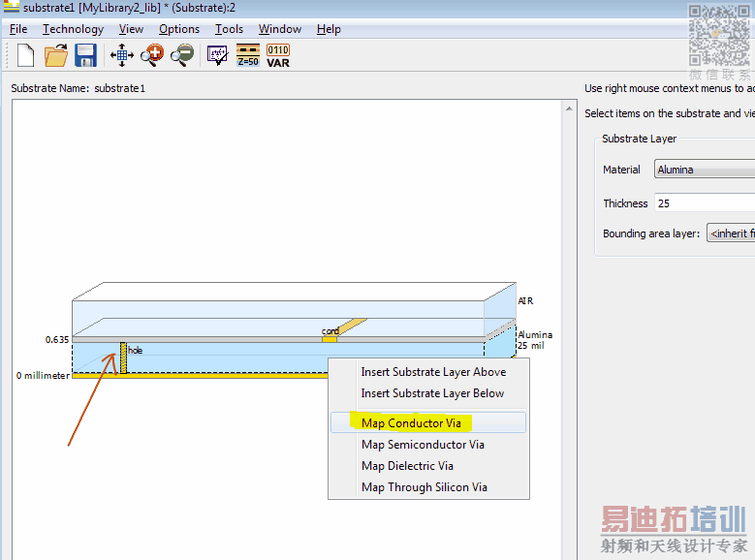The width and height of the screenshot is (755, 560).
Task: Create a new substrate file
Action: (25, 55)
